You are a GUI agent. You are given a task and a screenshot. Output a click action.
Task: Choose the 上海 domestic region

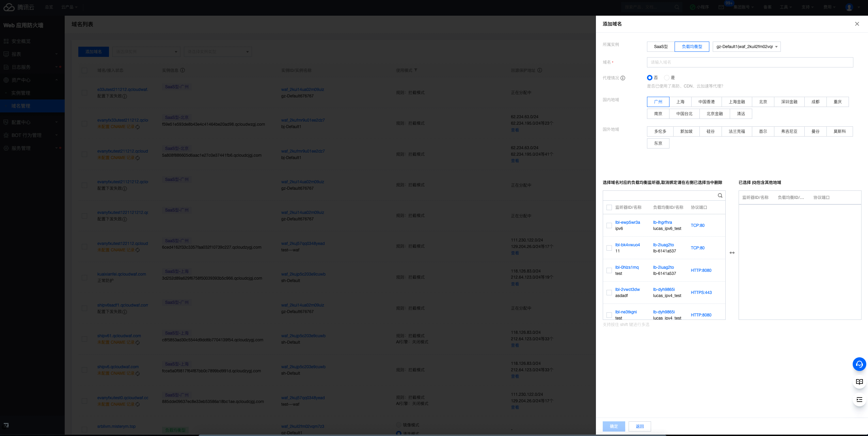pos(680,102)
